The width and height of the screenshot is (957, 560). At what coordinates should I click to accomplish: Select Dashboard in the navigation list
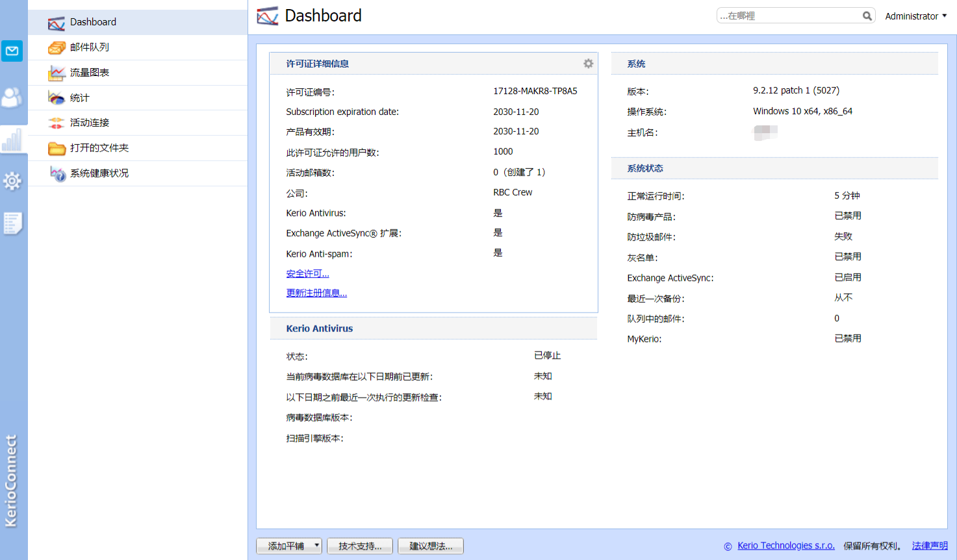coord(138,22)
